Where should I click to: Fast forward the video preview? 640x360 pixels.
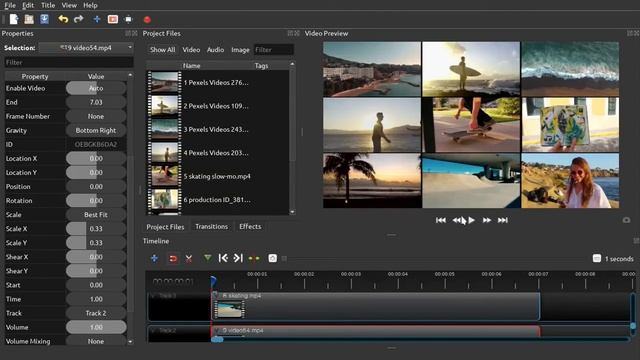(487, 220)
